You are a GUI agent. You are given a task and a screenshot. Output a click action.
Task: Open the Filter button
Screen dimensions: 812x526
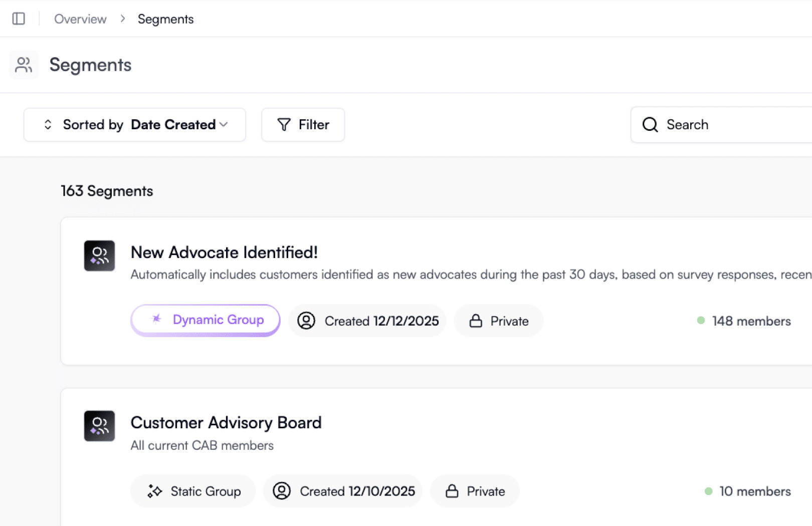click(x=303, y=125)
